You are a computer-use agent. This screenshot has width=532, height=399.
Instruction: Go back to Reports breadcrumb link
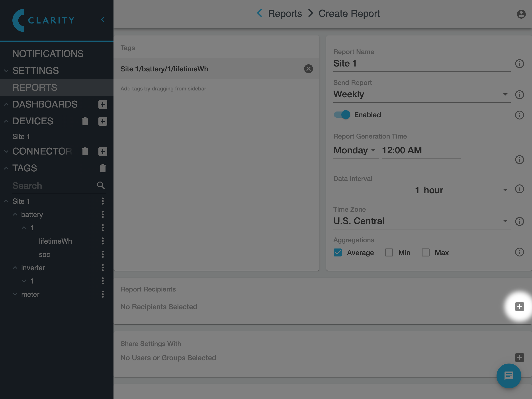pyautogui.click(x=285, y=14)
